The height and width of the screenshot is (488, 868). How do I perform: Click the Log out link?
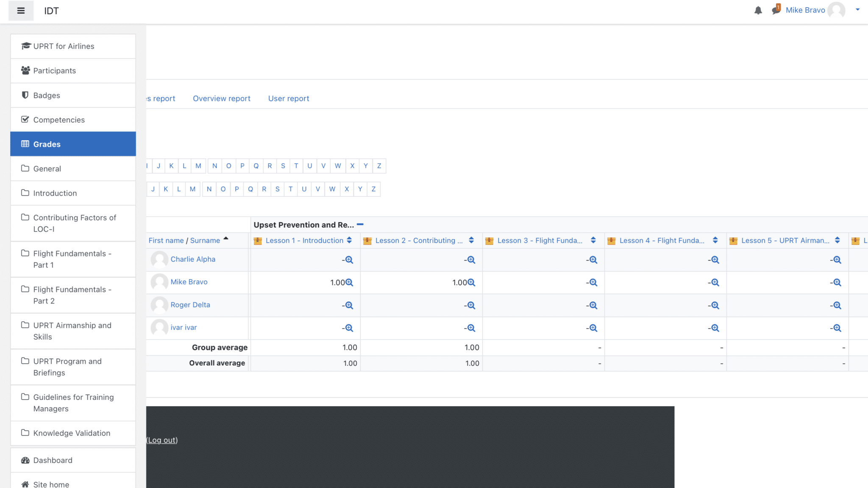pyautogui.click(x=161, y=440)
